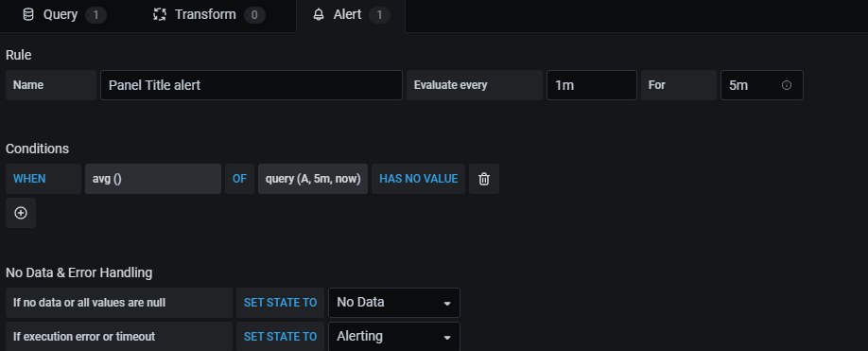Open the Query tab
Viewport: 868px width, 351px height.
(x=64, y=15)
